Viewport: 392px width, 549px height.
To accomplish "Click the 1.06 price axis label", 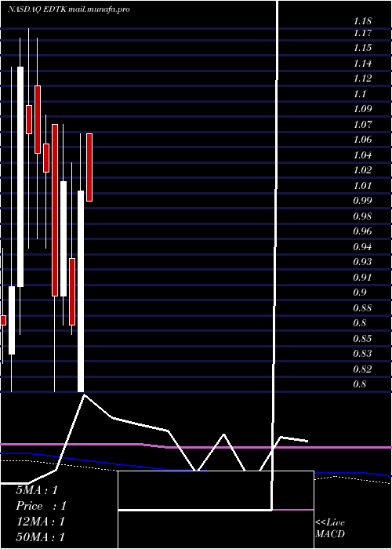I will [362, 140].
